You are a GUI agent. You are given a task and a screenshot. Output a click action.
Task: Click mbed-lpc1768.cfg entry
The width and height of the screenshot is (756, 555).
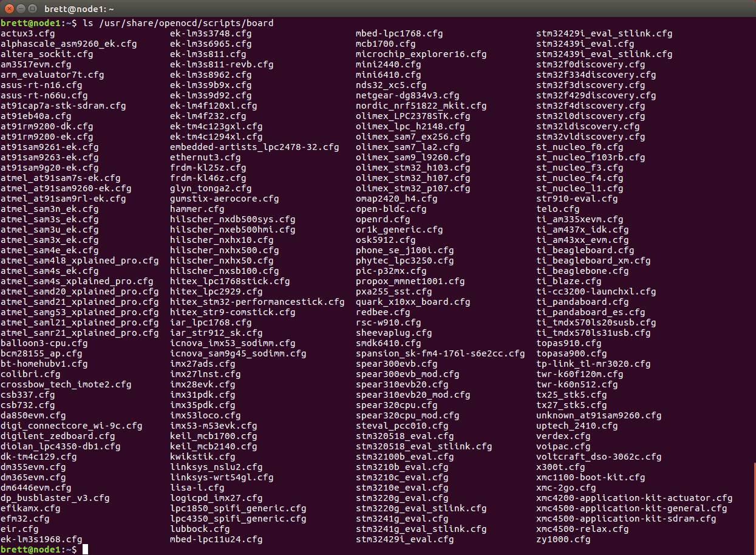click(399, 33)
